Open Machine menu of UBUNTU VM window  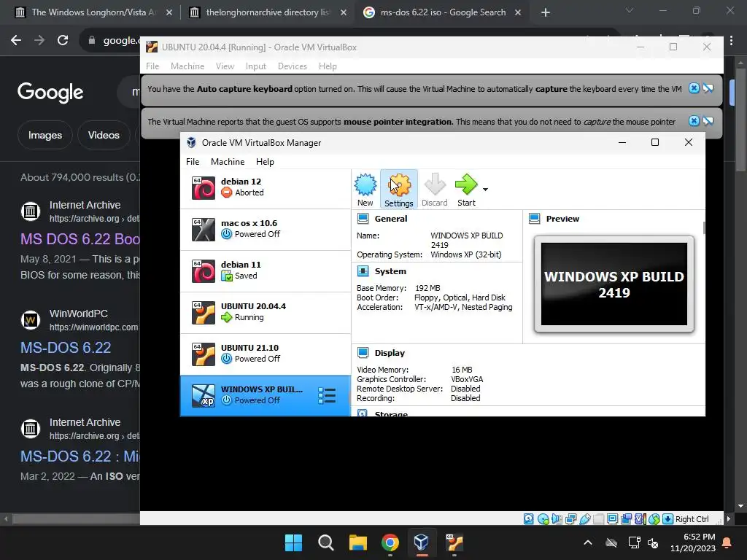187,66
